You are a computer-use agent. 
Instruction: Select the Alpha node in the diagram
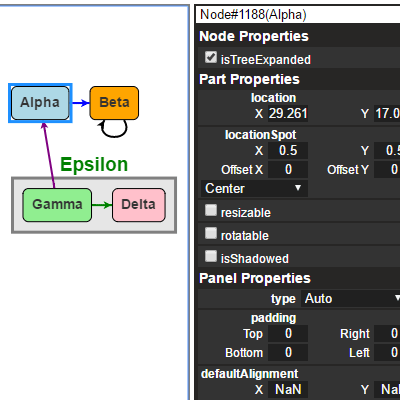[40, 103]
